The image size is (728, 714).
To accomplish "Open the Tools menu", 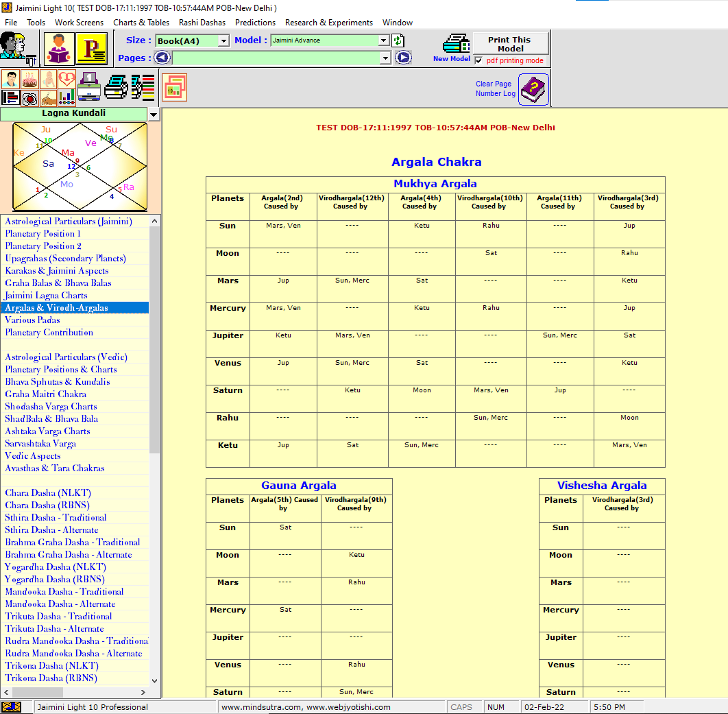I will pyautogui.click(x=36, y=23).
